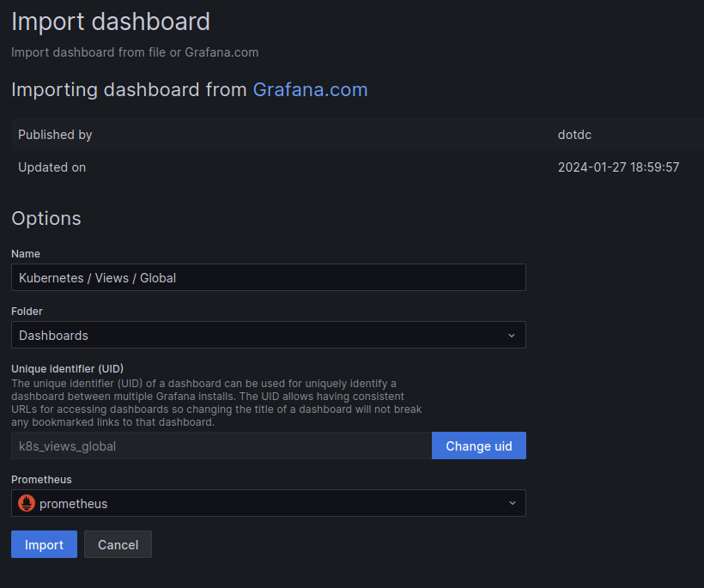Expand the Folder chevron arrow
Viewport: 704px width, 588px height.
tap(512, 336)
